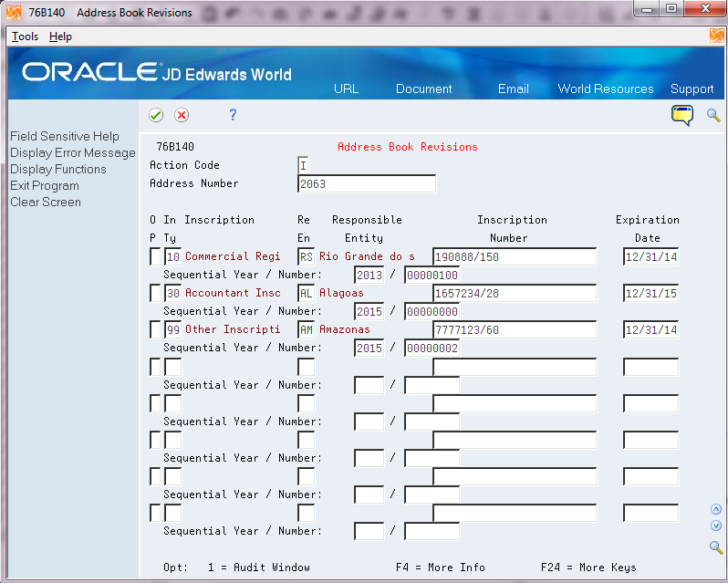The height and width of the screenshot is (583, 728).
Task: Click the Action Code field
Action: point(303,165)
